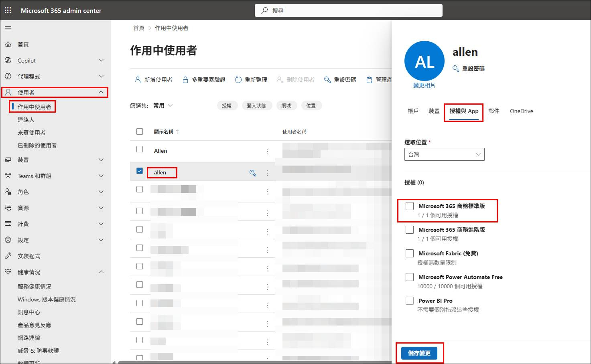591x364 pixels.
Task: Check the row checkbox just below allen
Action: tap(140, 189)
